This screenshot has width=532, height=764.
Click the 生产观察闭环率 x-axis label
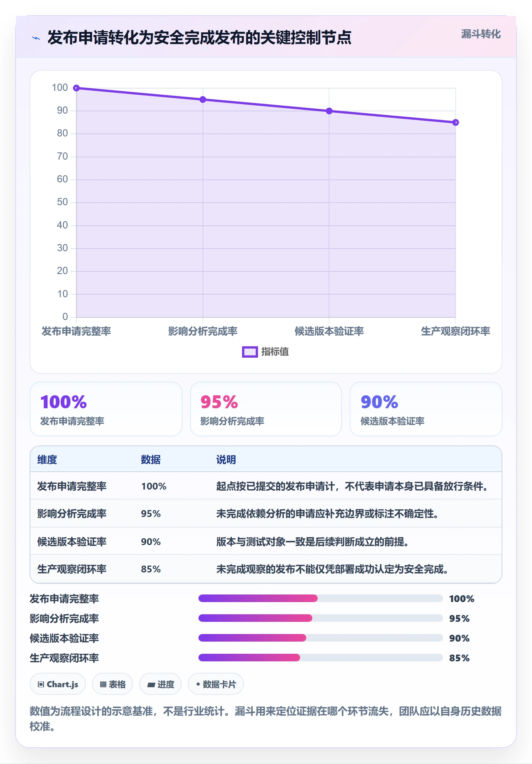pos(456,331)
